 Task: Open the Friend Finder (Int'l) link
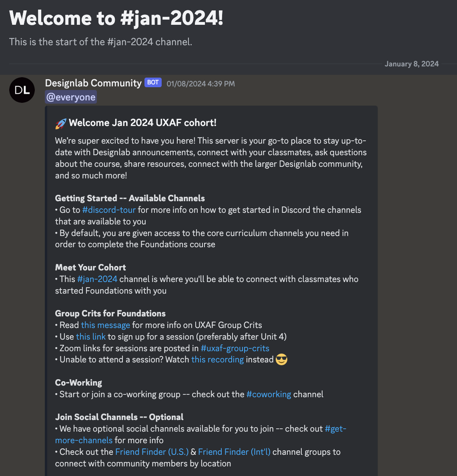click(234, 452)
